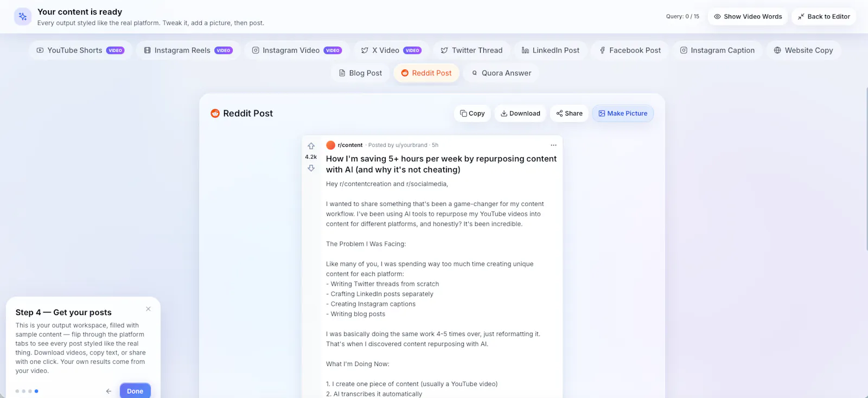Click Make Picture button

point(623,113)
